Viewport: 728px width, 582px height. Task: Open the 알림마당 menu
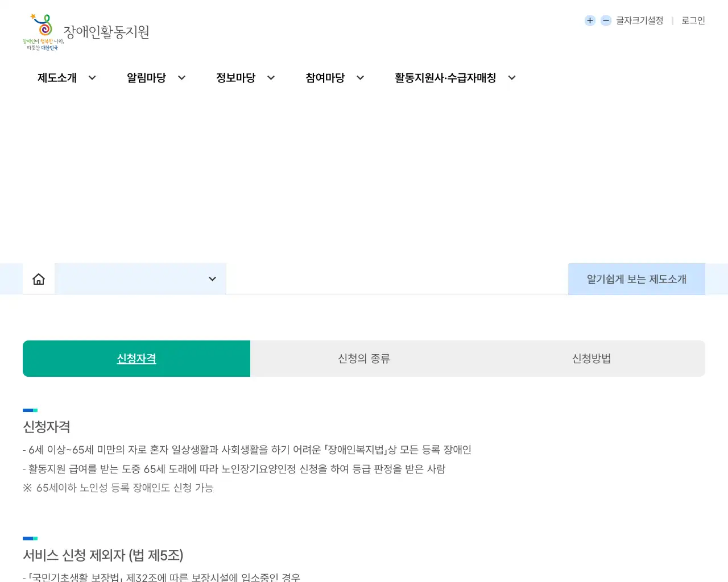click(x=147, y=78)
